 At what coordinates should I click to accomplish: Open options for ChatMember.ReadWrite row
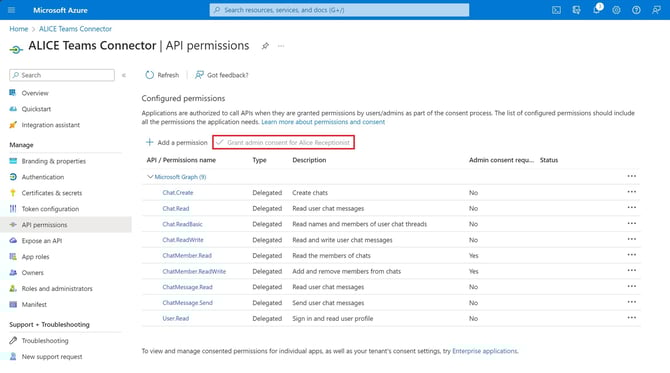632,270
